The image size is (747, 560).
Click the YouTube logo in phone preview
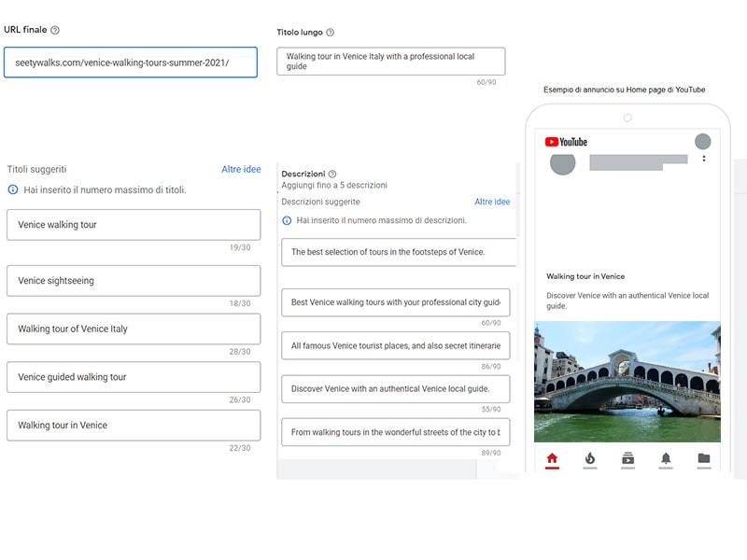(x=566, y=142)
